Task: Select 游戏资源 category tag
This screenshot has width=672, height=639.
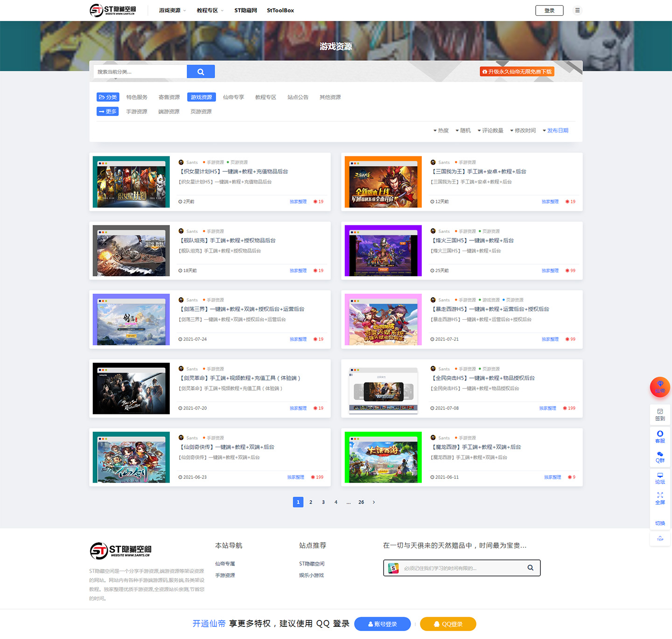Action: point(202,97)
